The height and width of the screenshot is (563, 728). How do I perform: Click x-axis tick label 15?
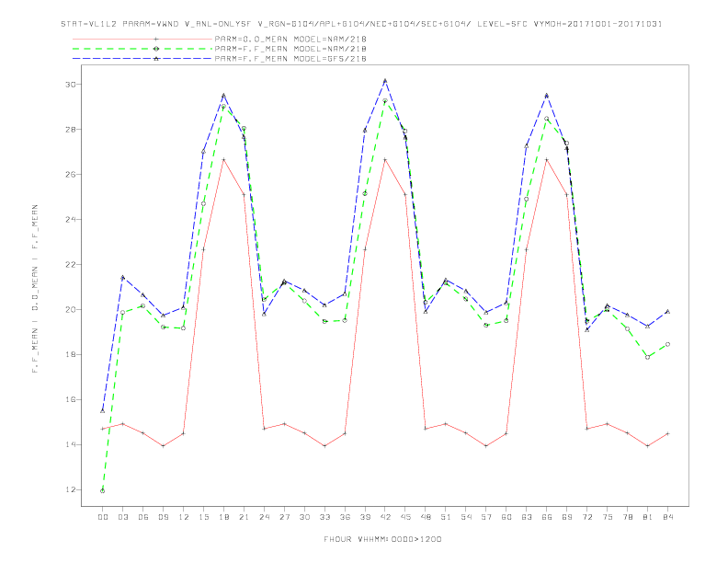[x=203, y=517]
